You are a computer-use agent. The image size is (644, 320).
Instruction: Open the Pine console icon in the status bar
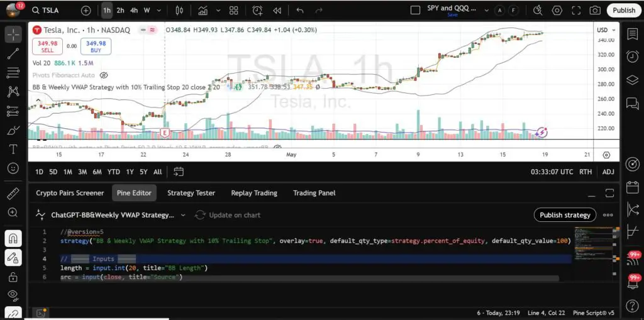(41, 314)
